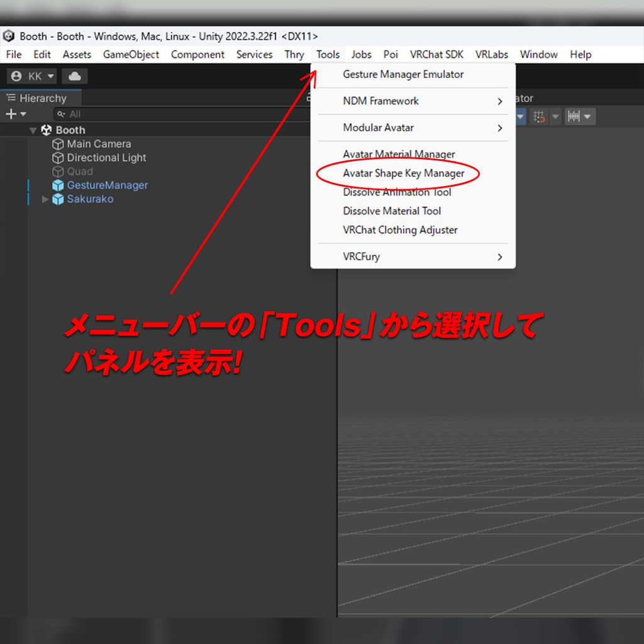Click the search magnifier icon in Hierarchy
The height and width of the screenshot is (644, 644).
pyautogui.click(x=60, y=114)
